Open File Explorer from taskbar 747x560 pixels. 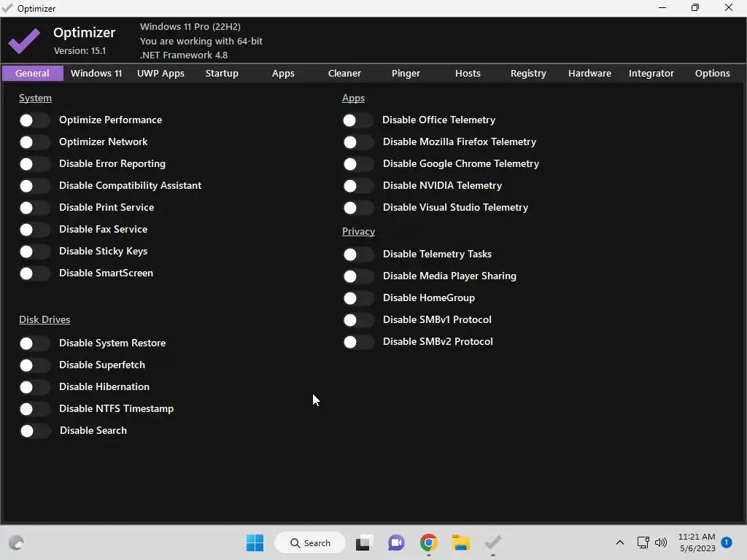click(x=461, y=542)
